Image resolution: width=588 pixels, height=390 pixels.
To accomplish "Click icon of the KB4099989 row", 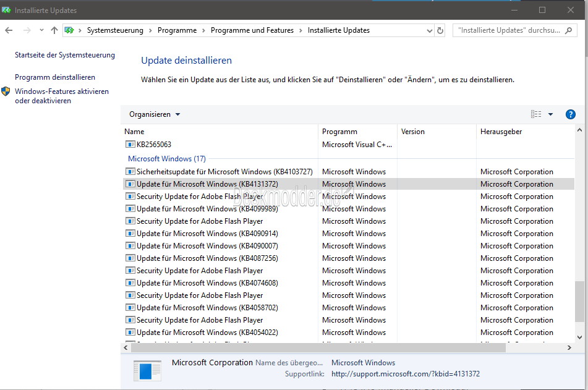I will pos(130,209).
